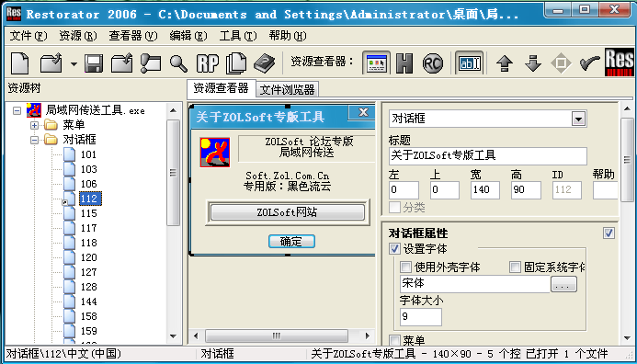Click the 标题 text input field
The height and width of the screenshot is (364, 637).
pos(487,156)
